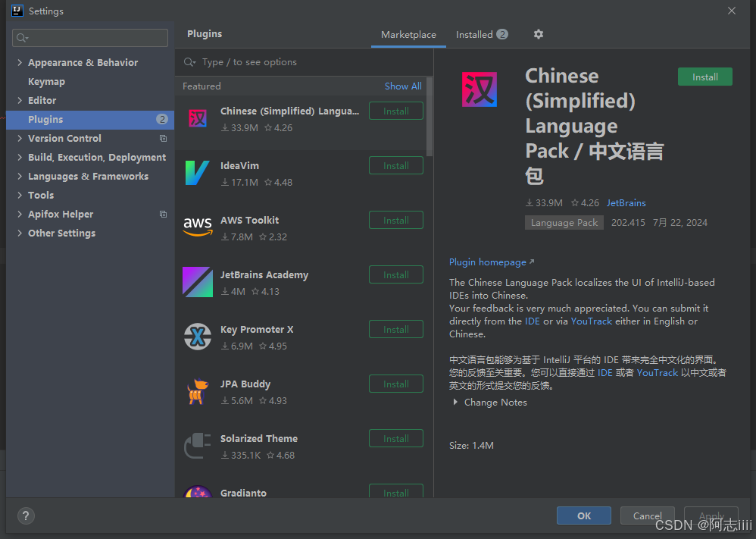Click the JPA Buddy dog icon
Viewport: 756px width, 539px height.
point(198,391)
